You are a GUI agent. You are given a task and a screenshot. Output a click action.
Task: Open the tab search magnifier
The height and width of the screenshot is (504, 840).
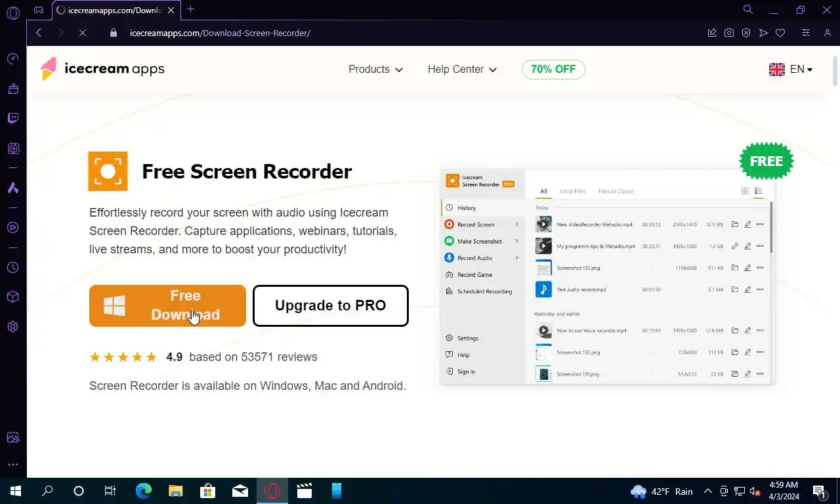[x=747, y=10]
